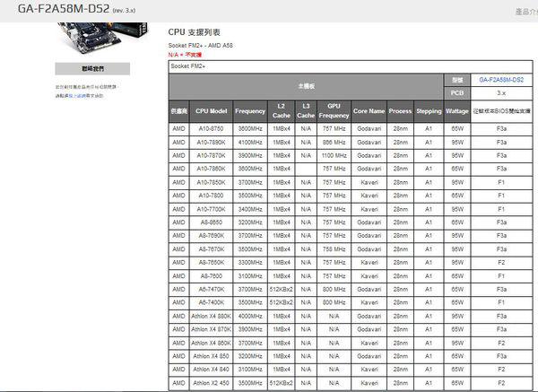Click the Frequency column header
Viewport: 538px width, 392px height.
[250, 111]
